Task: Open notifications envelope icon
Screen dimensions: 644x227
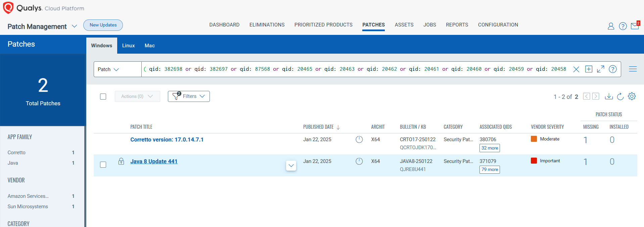Action: point(635,26)
